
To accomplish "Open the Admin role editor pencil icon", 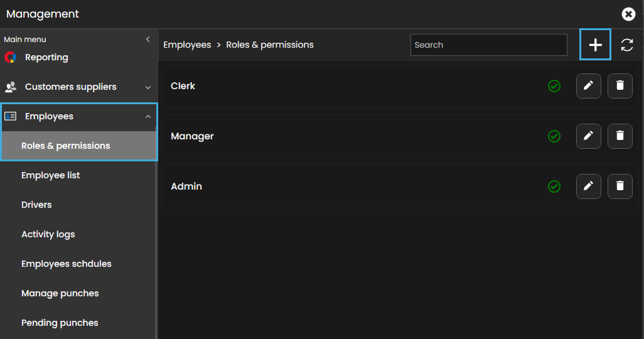I will (x=588, y=186).
